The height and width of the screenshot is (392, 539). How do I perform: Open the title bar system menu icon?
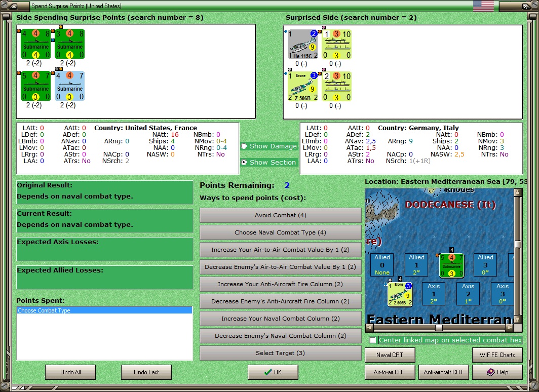(13, 6)
